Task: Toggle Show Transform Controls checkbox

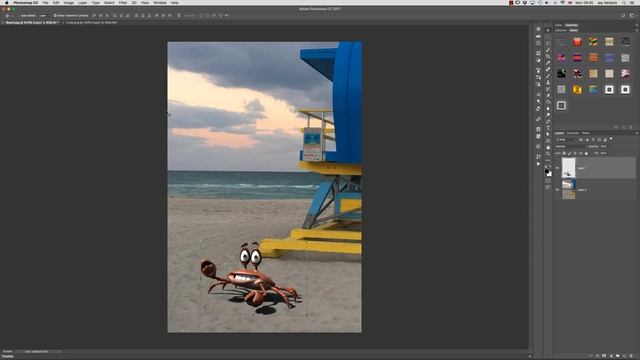Action: [x=55, y=16]
